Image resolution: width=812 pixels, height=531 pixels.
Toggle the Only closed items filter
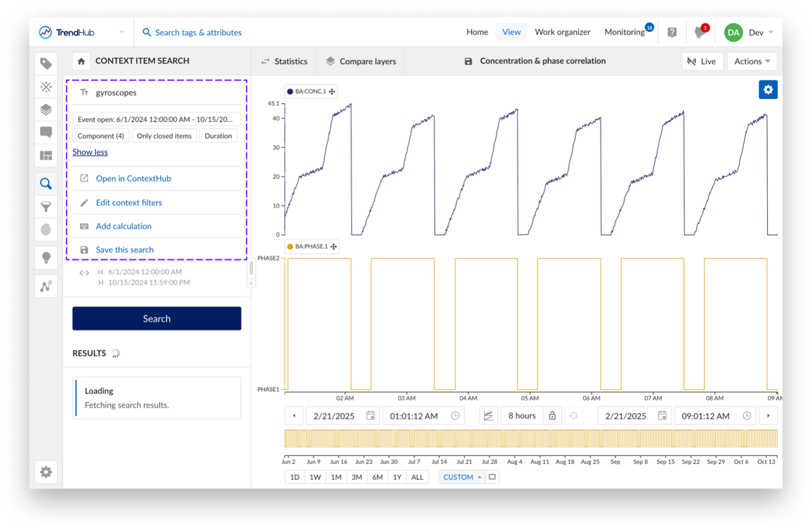(164, 136)
